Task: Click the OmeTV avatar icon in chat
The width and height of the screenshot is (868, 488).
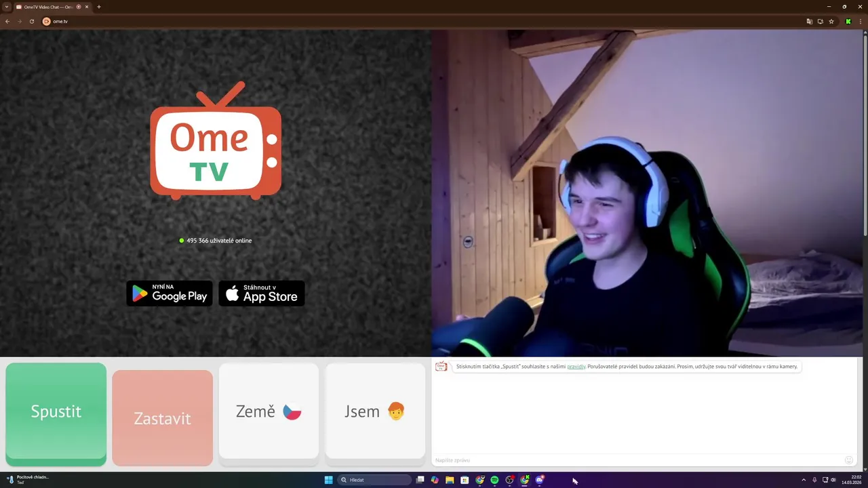Action: click(441, 367)
